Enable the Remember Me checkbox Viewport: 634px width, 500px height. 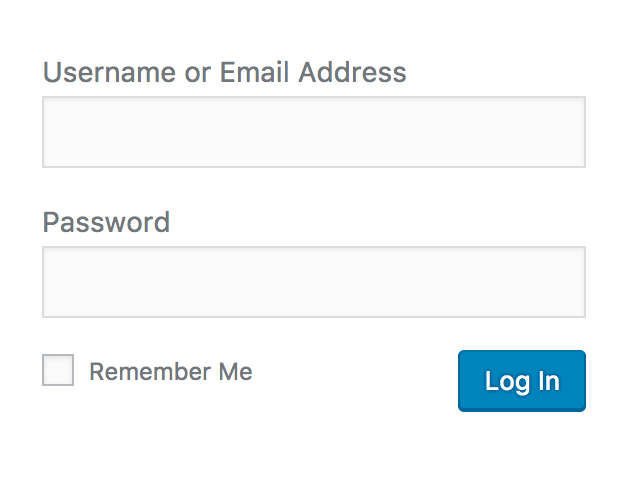58,371
